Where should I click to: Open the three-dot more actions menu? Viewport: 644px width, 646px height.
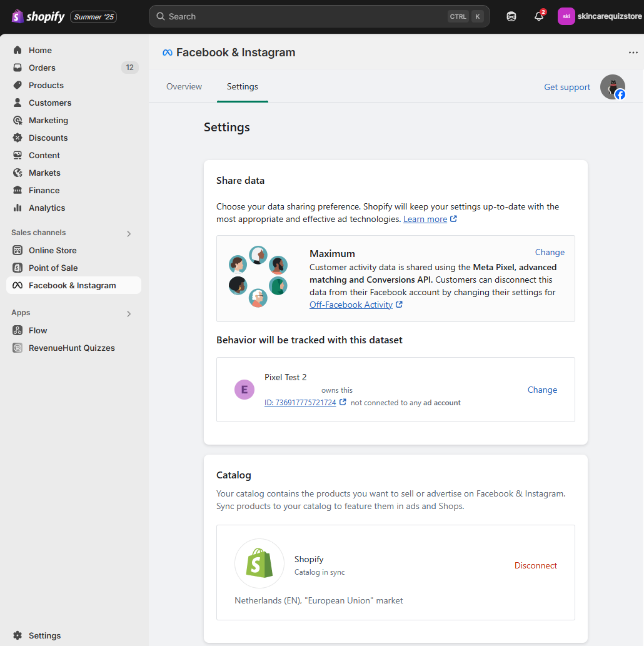tap(633, 53)
